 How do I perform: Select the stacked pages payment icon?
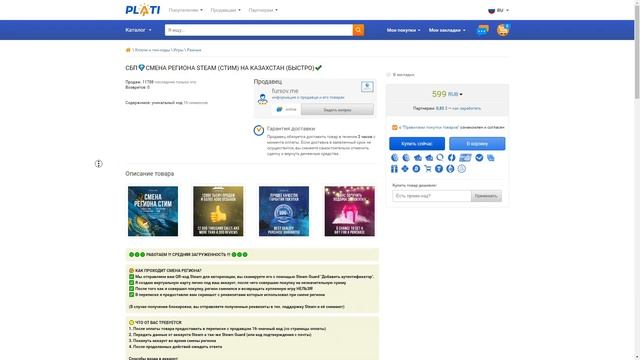tap(491, 158)
